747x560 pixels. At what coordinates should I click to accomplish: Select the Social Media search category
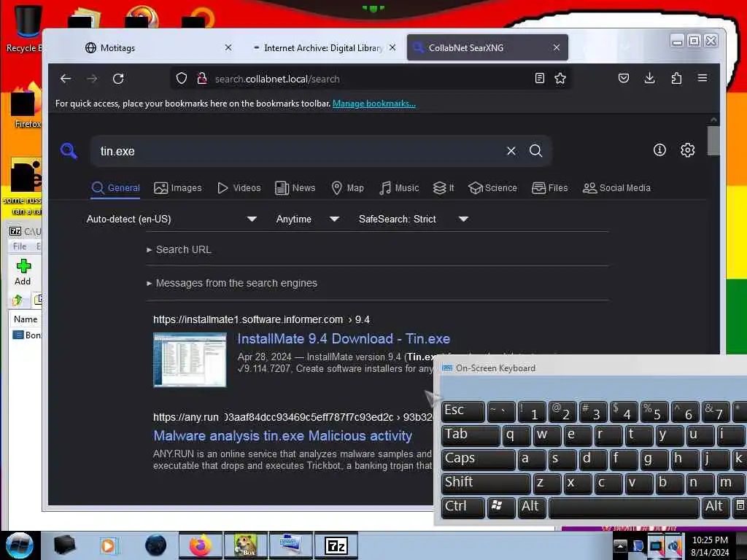point(616,187)
